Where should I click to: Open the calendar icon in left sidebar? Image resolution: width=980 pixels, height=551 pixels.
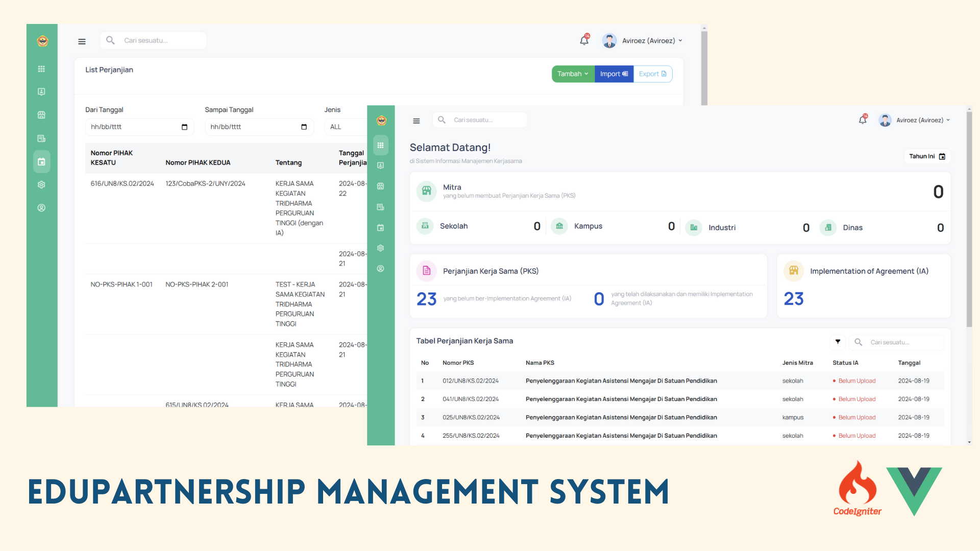(41, 162)
